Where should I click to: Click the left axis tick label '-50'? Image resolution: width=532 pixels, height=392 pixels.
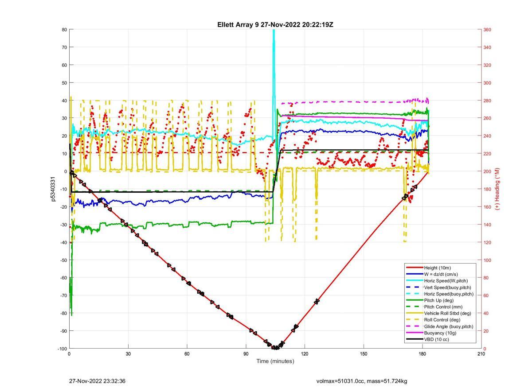(63, 260)
